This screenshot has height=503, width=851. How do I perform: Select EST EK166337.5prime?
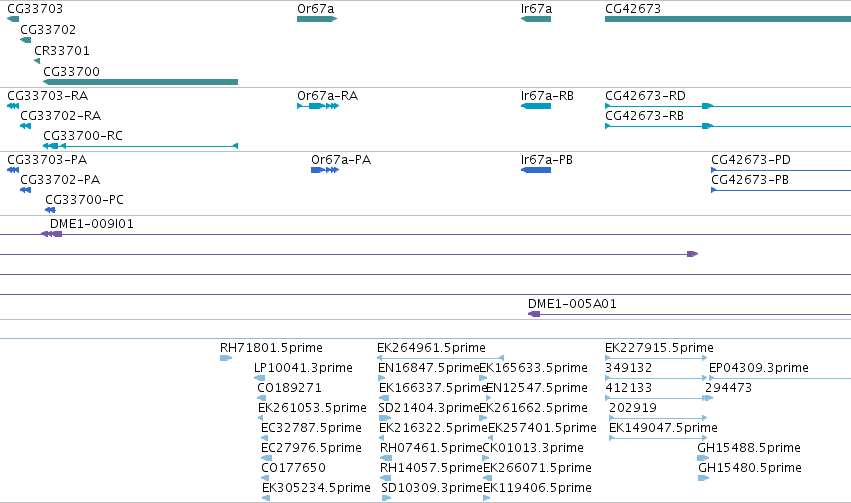coord(433,387)
